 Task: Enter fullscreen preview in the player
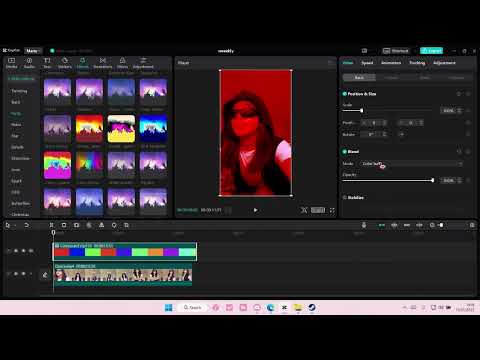332,210
